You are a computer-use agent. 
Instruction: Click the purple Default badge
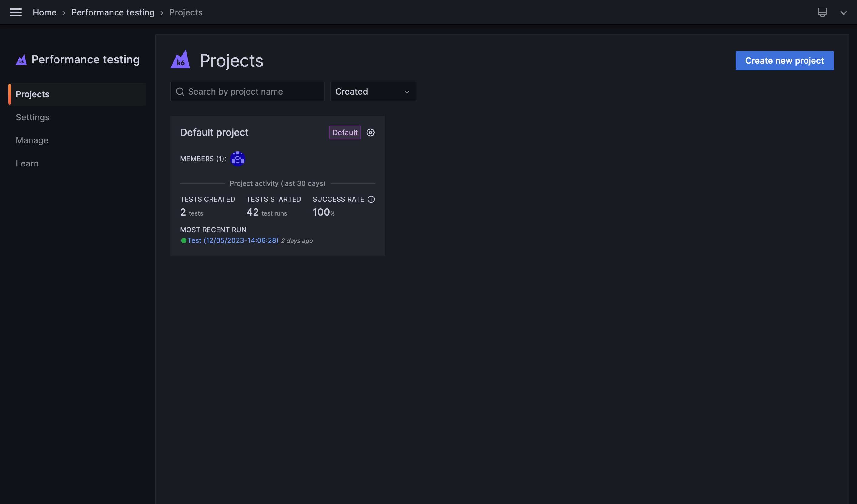click(344, 132)
